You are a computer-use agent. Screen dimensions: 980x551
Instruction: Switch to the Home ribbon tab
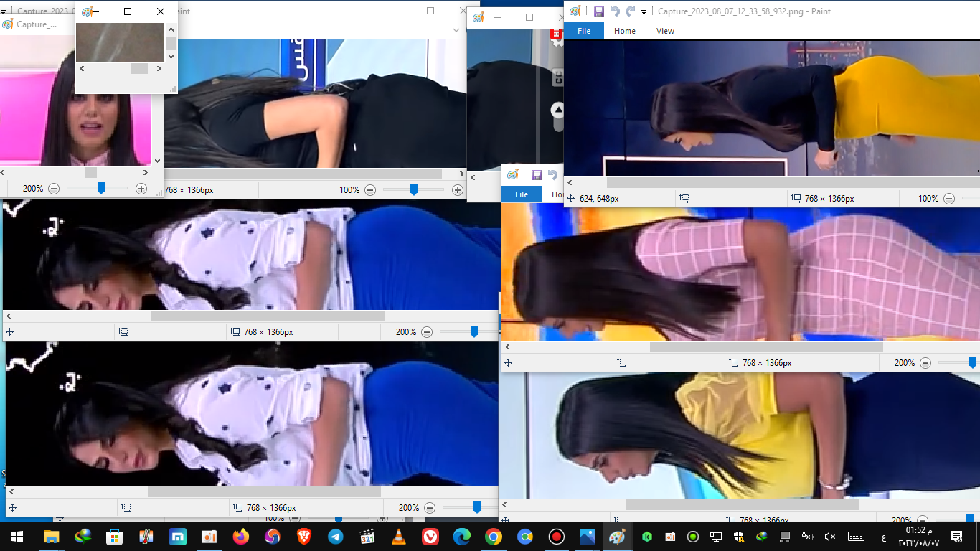[x=624, y=31]
